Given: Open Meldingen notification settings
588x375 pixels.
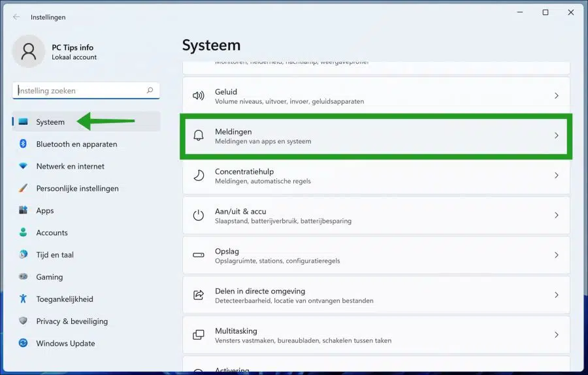Looking at the screenshot, I should point(376,135).
